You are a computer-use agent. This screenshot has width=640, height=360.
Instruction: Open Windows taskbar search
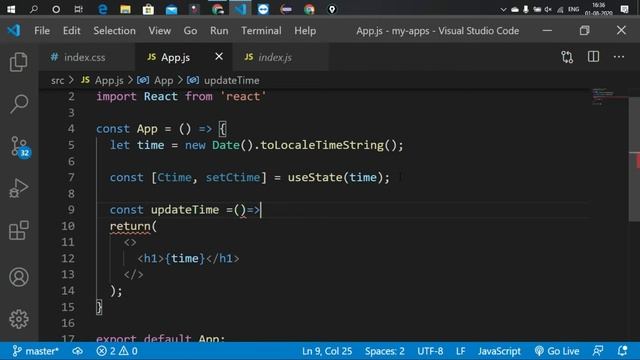pos(33,9)
